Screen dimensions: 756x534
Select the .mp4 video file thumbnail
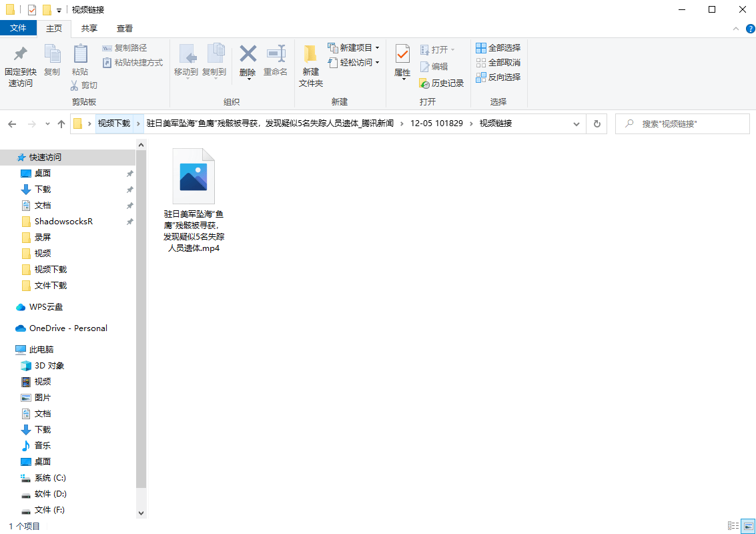(x=194, y=176)
